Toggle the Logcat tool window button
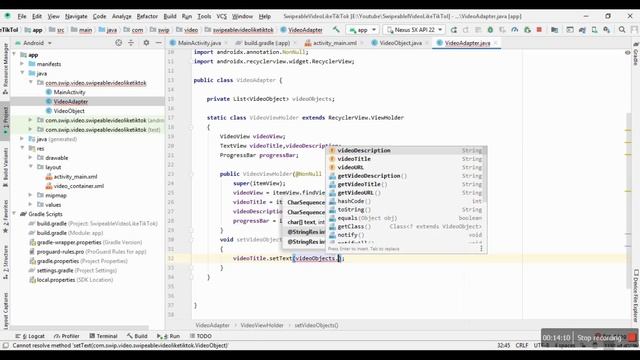The height and width of the screenshot is (360, 640). [x=30, y=336]
